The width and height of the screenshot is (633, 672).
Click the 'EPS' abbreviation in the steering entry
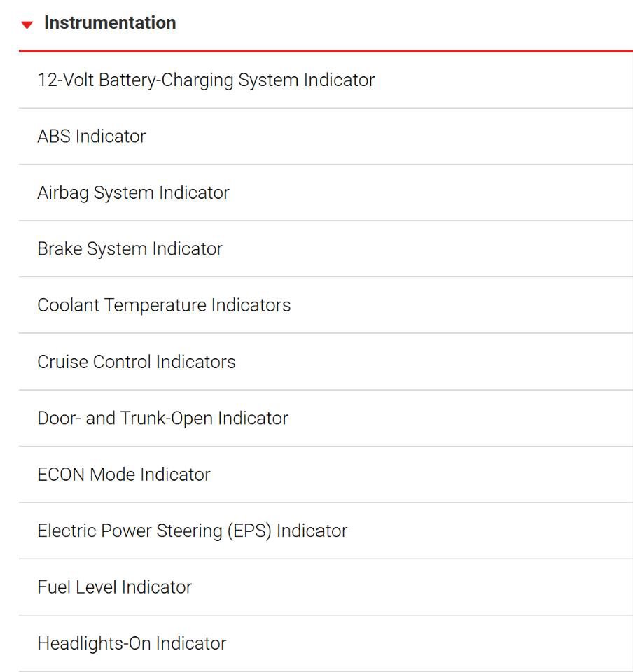(x=249, y=531)
